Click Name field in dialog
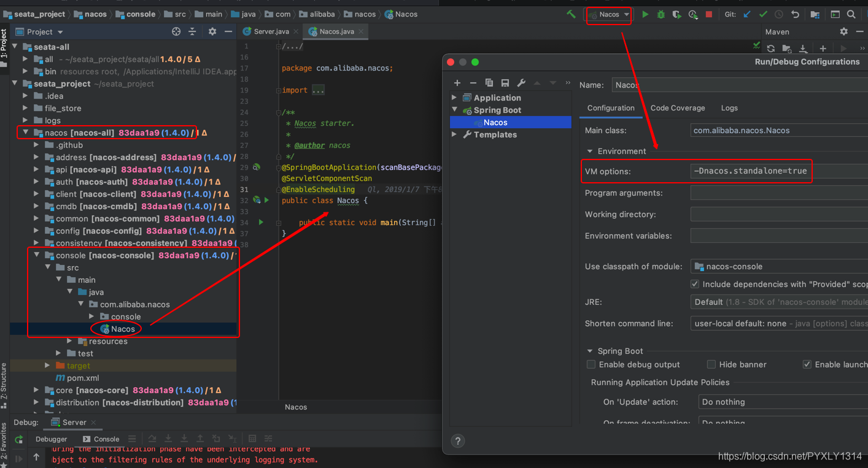Viewport: 868px width, 468px height. pos(740,85)
